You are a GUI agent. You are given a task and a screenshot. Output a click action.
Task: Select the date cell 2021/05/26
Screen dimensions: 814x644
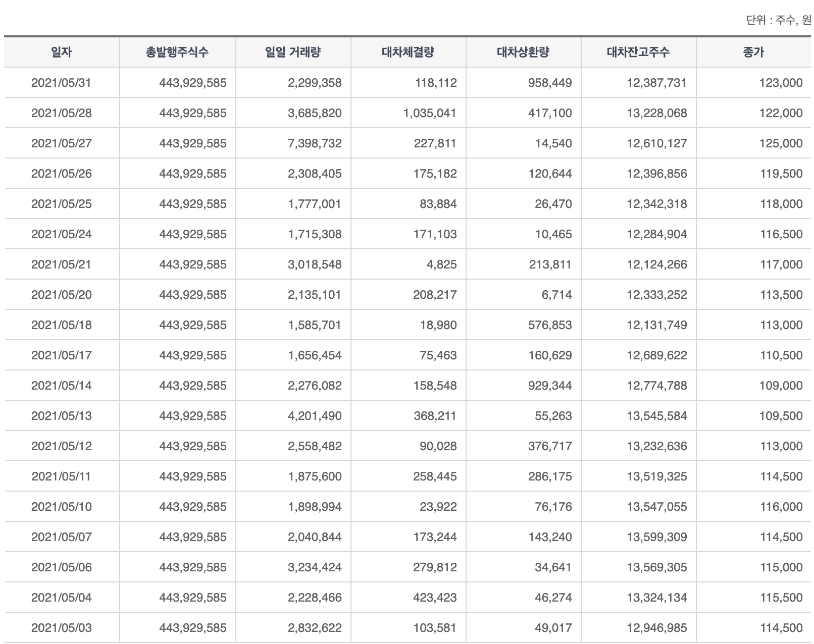point(62,174)
